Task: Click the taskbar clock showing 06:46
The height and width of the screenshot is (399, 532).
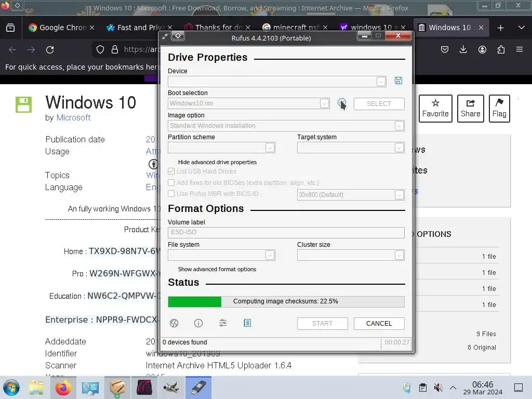Action: tap(483, 388)
